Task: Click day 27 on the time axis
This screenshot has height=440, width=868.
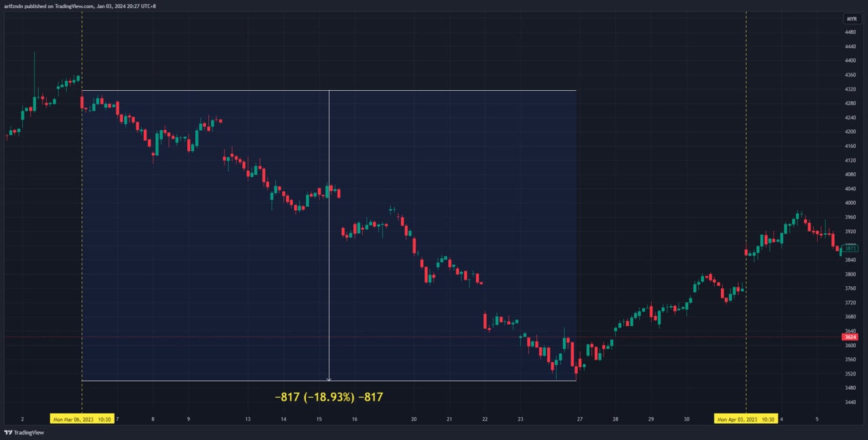Action: point(580,419)
